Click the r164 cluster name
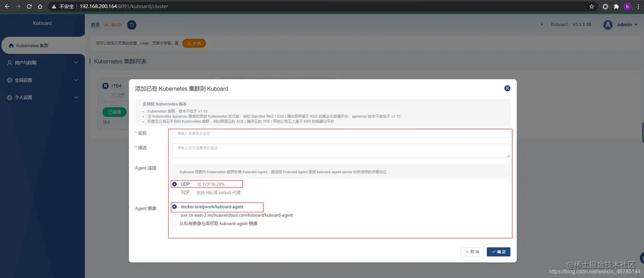Screen dimensions: 644x278 [116, 86]
